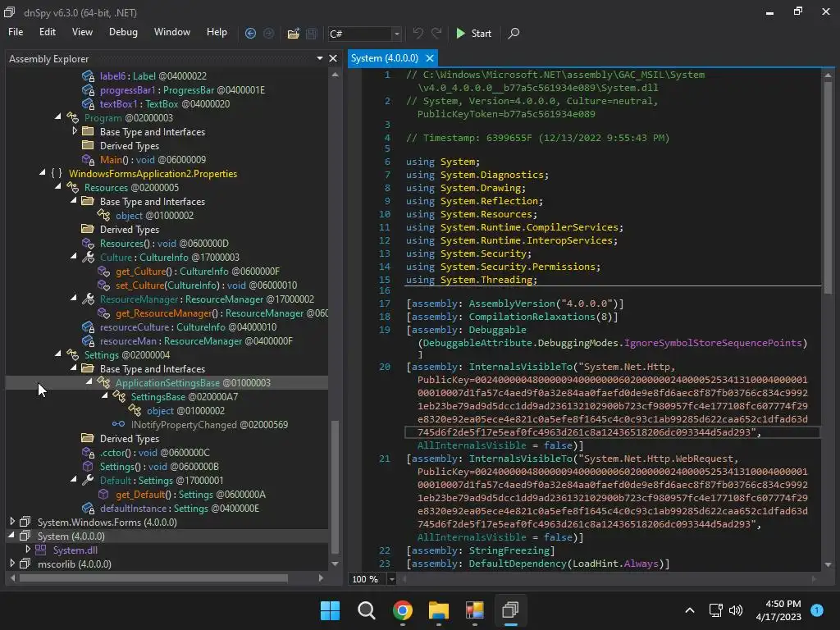
Task: Expand the System.dll module node
Action: click(x=28, y=549)
